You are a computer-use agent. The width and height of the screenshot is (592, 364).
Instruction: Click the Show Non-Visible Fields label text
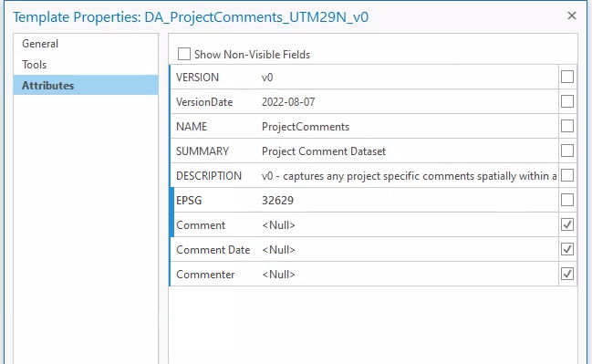(252, 55)
